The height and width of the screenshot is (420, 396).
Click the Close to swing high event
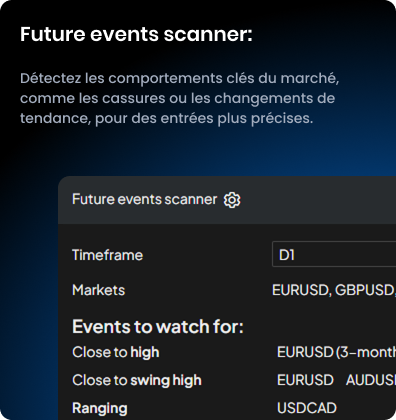point(137,380)
